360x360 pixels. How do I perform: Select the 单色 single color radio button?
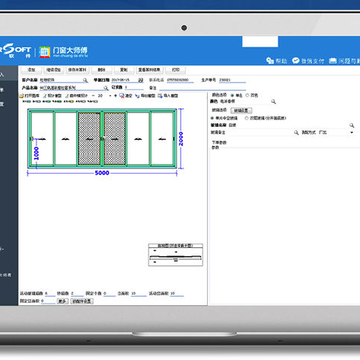tap(232, 95)
